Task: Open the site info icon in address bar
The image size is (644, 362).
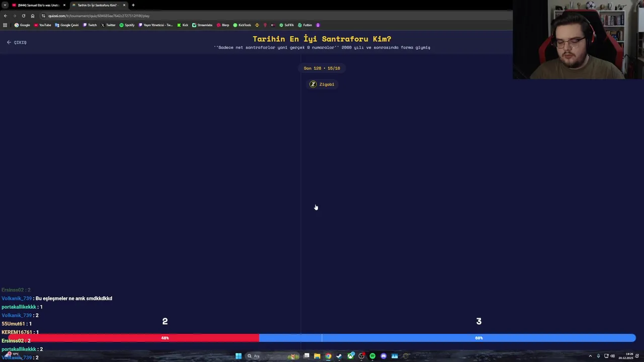Action: 43,16
